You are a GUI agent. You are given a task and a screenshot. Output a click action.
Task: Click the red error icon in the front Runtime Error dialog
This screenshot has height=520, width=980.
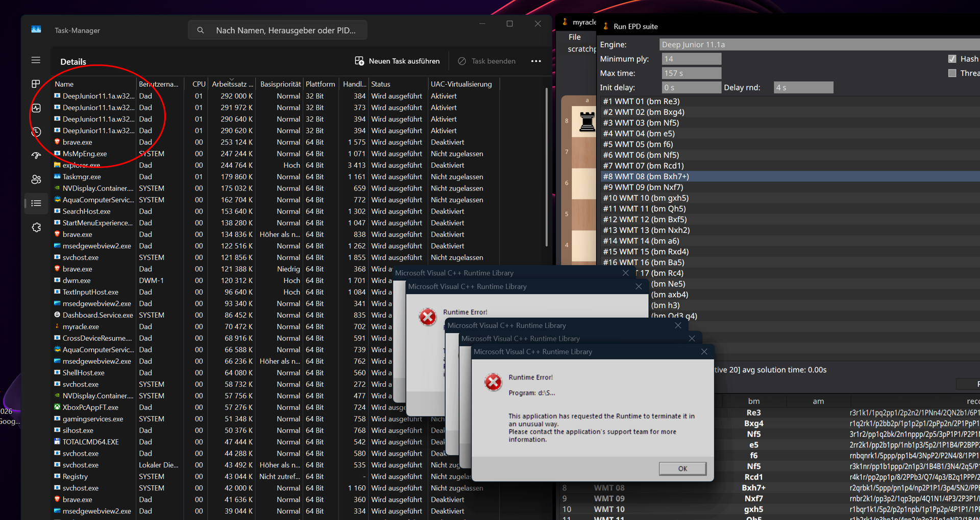493,382
